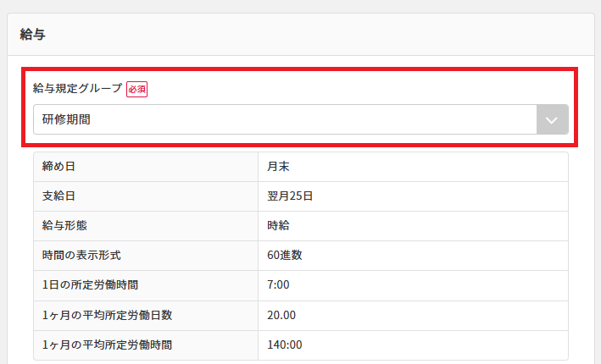Click the 時給 pay type value
Viewport: 601px width, 364px height.
278,226
